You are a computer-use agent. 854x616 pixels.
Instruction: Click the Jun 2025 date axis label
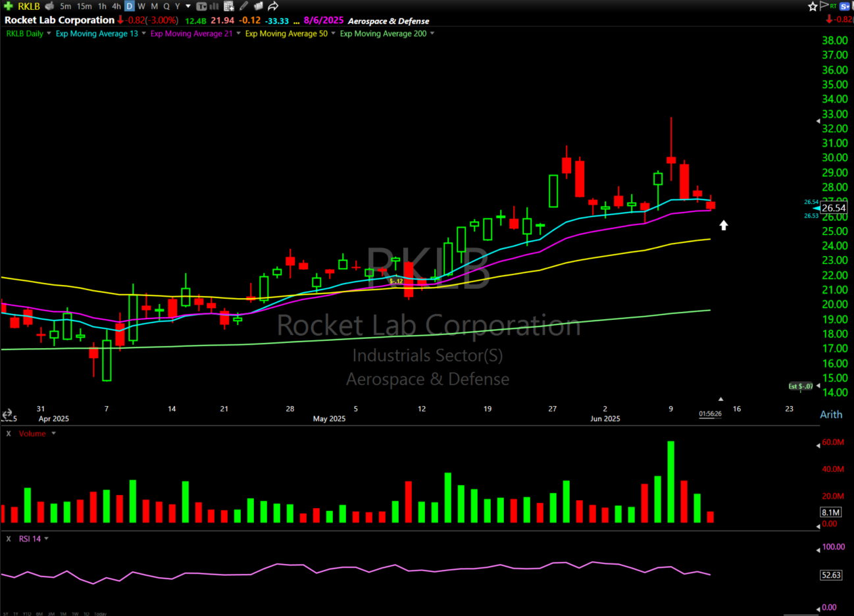click(605, 419)
